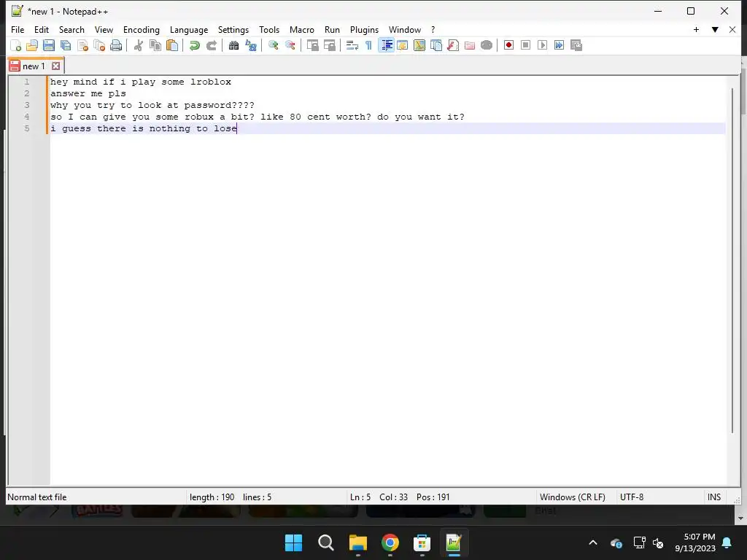Open the Tools menu
This screenshot has height=560, width=747.
(x=269, y=29)
